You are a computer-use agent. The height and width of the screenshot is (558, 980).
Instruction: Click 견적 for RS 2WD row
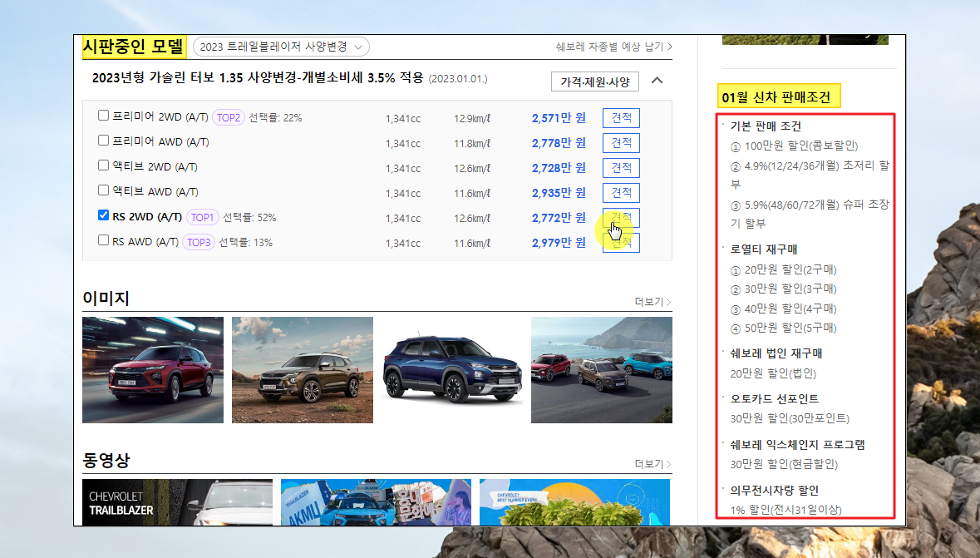pyautogui.click(x=621, y=218)
